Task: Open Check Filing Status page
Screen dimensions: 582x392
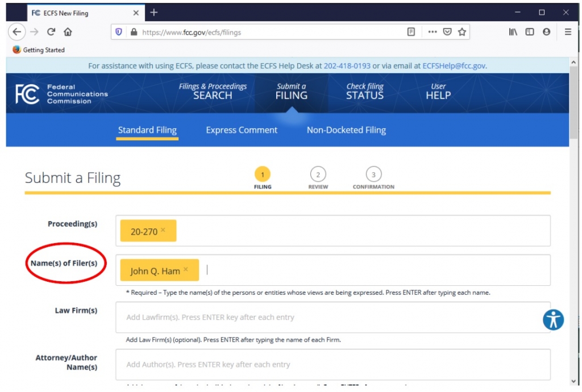Action: click(x=365, y=91)
